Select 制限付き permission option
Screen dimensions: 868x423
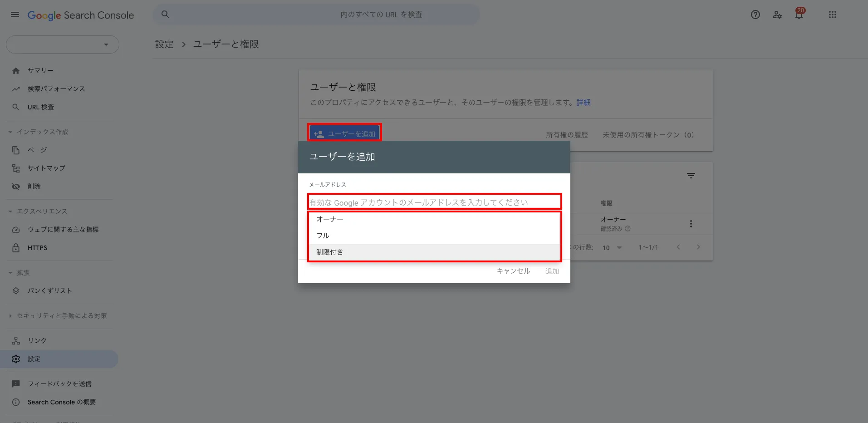tap(435, 252)
